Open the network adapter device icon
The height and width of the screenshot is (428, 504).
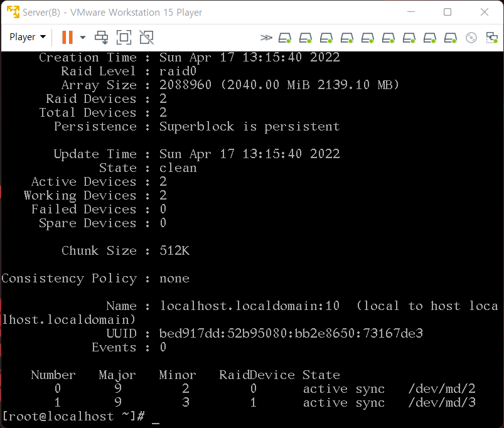492,38
